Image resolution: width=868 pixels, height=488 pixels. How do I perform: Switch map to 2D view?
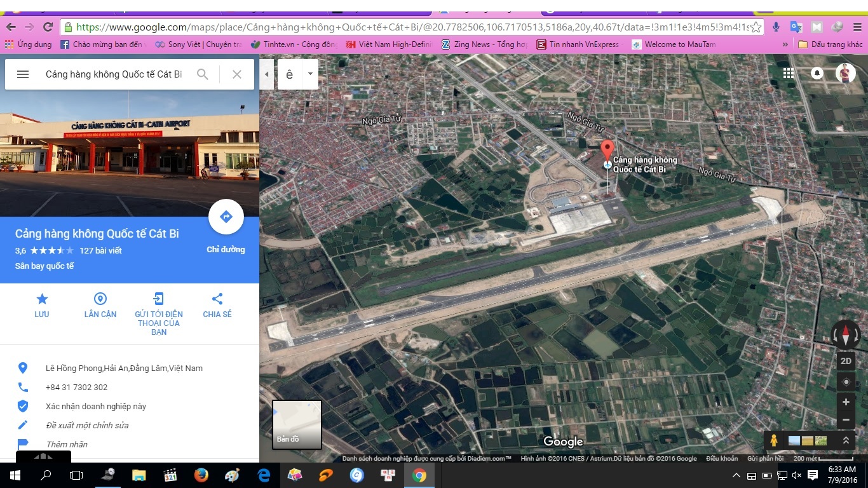click(x=846, y=361)
